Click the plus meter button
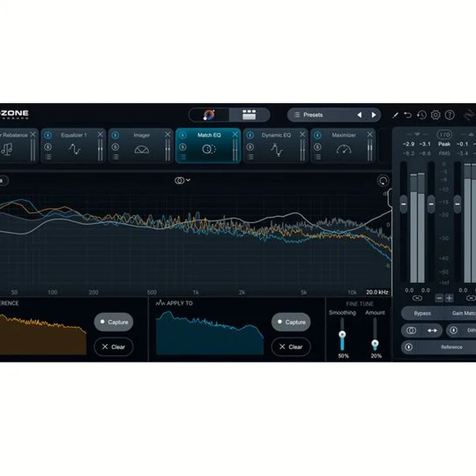 (450, 298)
